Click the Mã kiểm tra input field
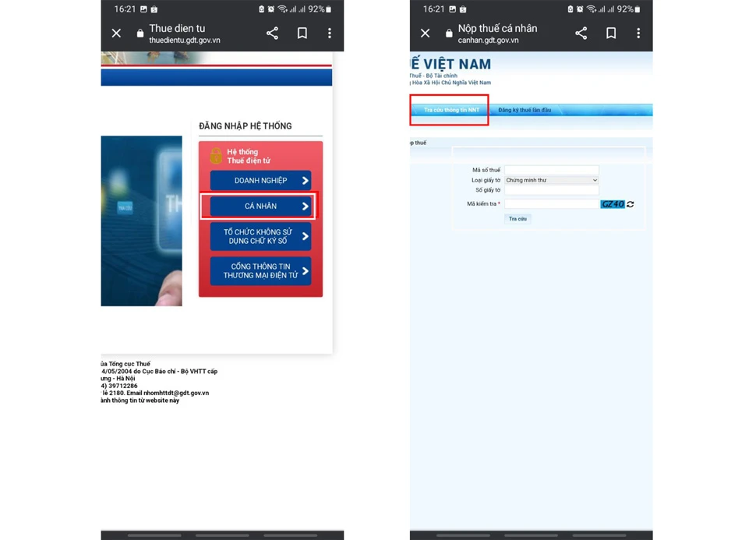 click(x=551, y=204)
